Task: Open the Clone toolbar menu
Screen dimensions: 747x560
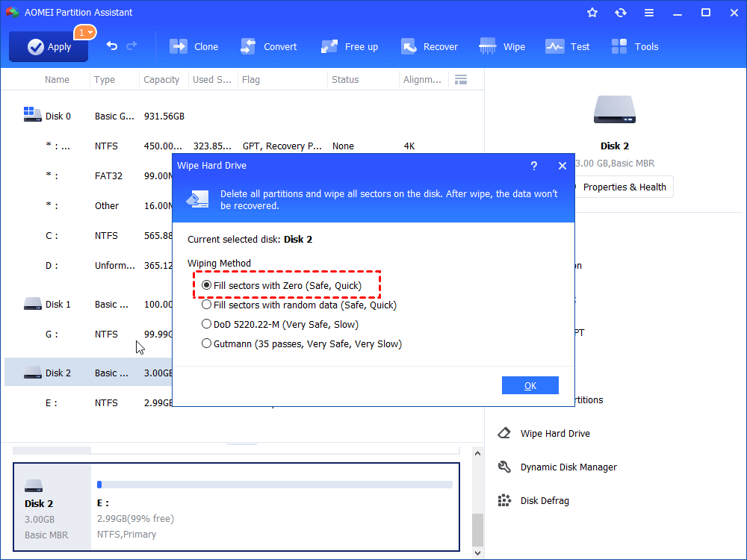Action: (194, 46)
